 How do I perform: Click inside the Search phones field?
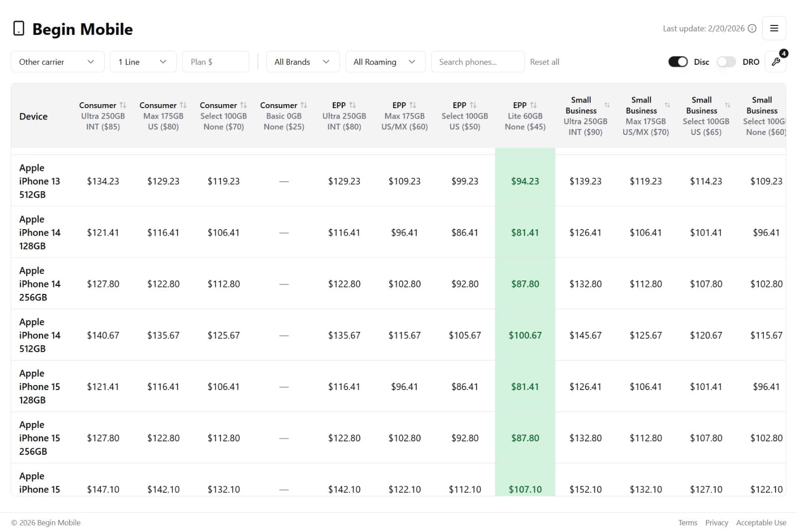pyautogui.click(x=477, y=61)
